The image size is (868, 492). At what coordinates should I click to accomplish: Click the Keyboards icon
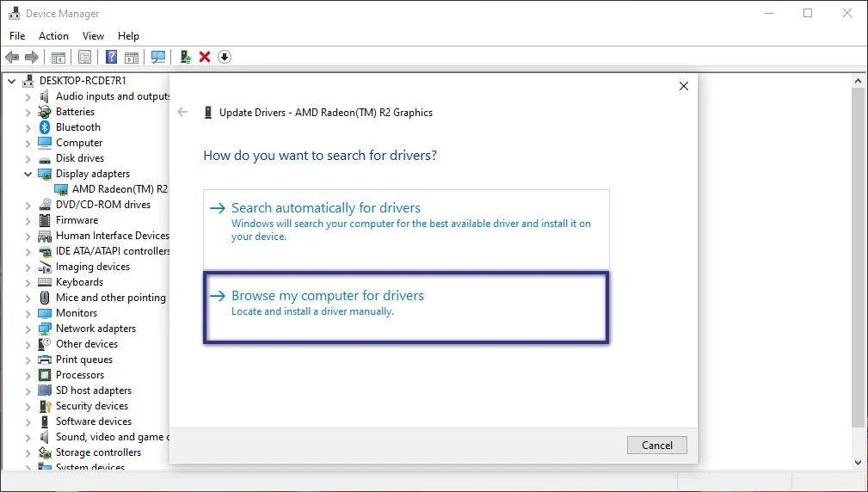coord(44,282)
